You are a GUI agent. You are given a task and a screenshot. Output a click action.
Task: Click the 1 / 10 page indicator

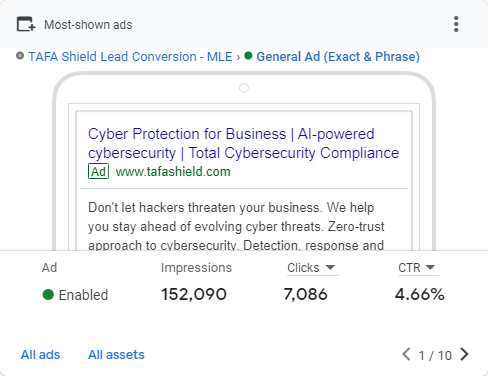435,355
